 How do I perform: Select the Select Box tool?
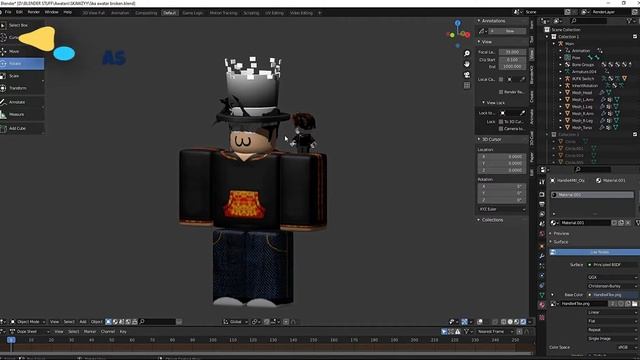[x=22, y=25]
